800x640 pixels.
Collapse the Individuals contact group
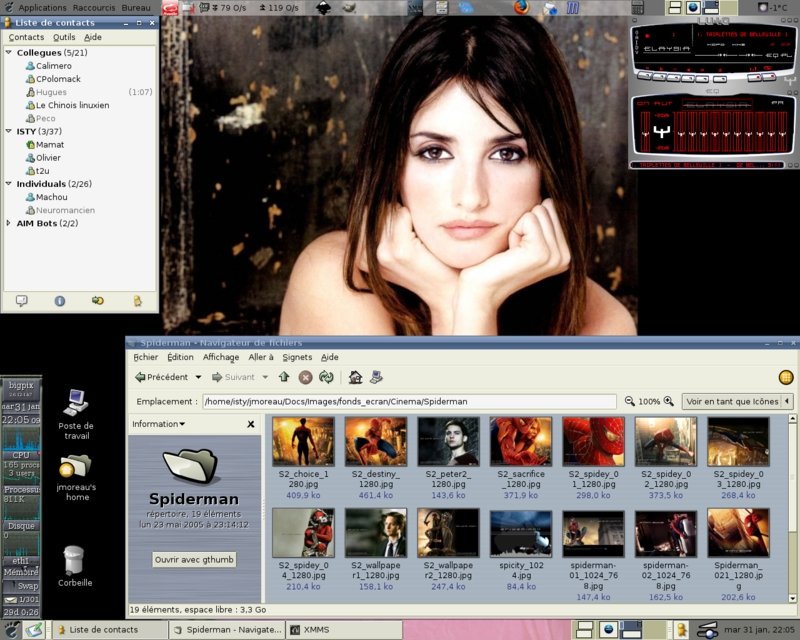coord(9,184)
